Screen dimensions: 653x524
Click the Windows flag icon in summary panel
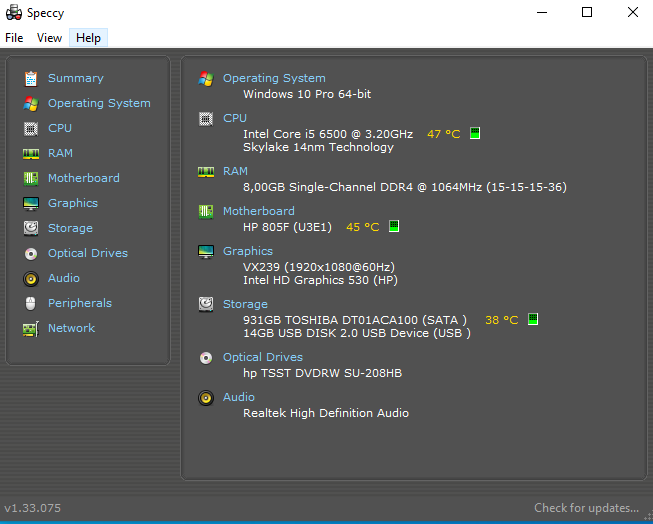pos(206,78)
